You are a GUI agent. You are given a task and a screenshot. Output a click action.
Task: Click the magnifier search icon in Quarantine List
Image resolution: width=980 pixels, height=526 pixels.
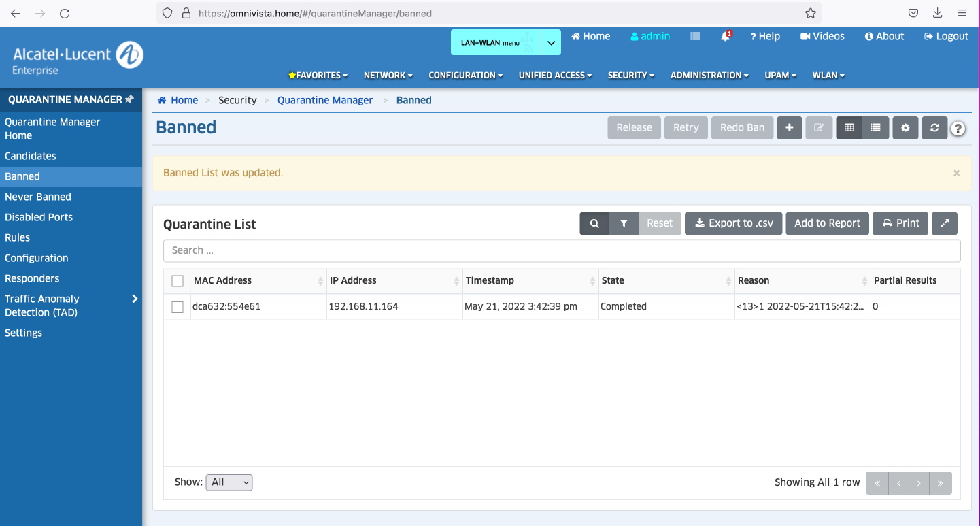pyautogui.click(x=594, y=223)
